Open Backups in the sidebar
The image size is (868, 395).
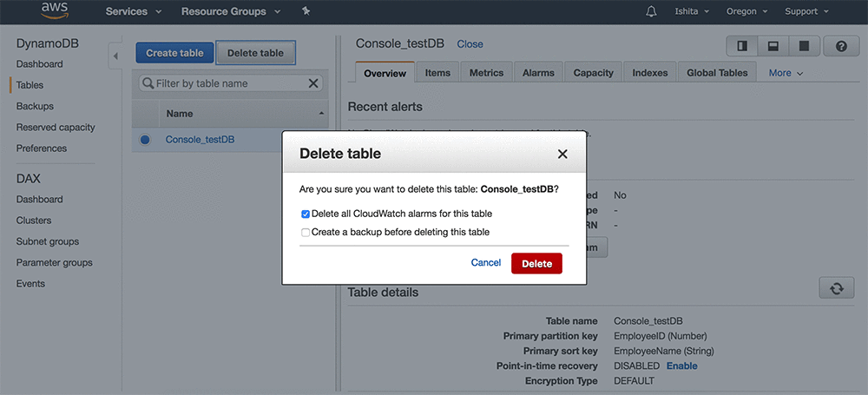35,107
